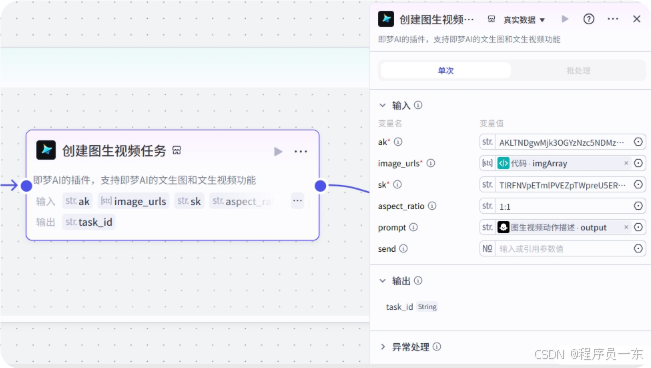Click the str type badge for sk
The image size is (651, 368).
tap(487, 184)
